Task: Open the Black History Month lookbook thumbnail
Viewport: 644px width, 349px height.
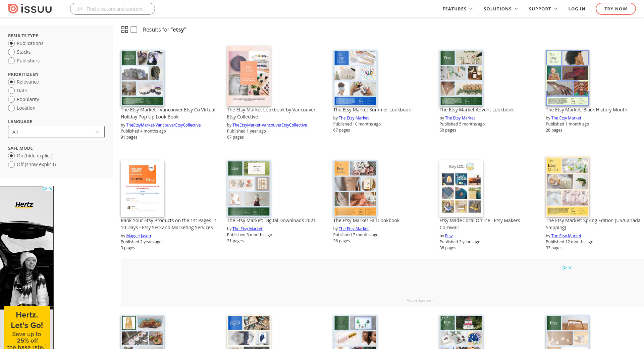Action: point(567,78)
